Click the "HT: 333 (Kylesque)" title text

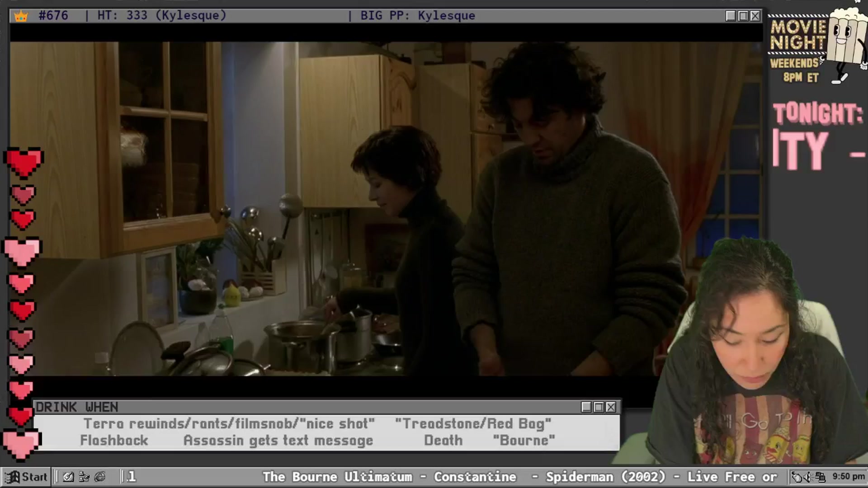point(162,15)
